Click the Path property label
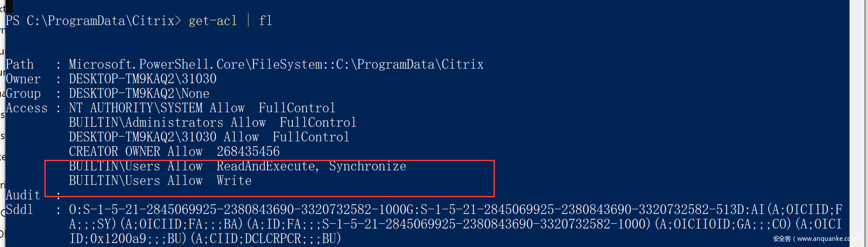The image size is (868, 247). tap(20, 64)
